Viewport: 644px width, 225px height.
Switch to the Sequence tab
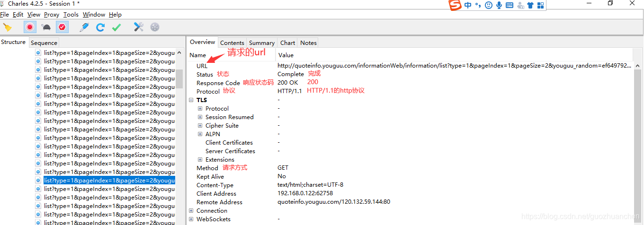[x=44, y=43]
